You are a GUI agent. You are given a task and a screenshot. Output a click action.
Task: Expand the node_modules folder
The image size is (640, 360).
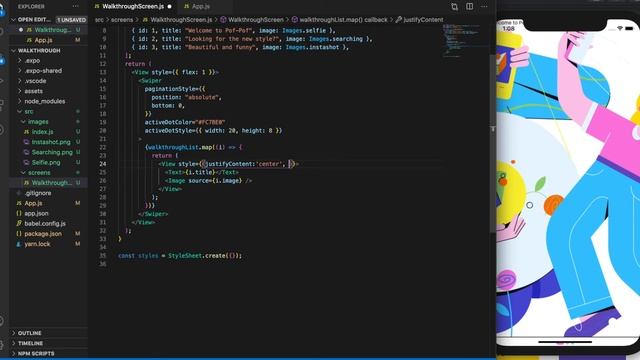44,101
